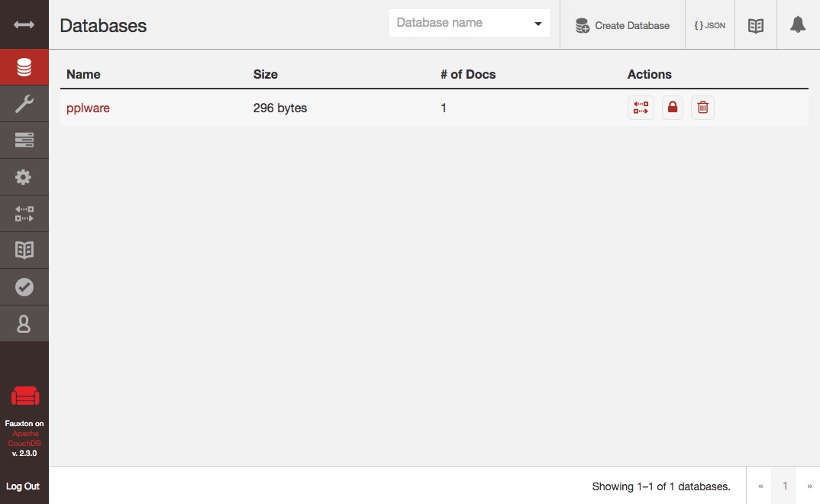Open Verify via the checkmark icon
The width and height of the screenshot is (820, 504).
point(24,287)
